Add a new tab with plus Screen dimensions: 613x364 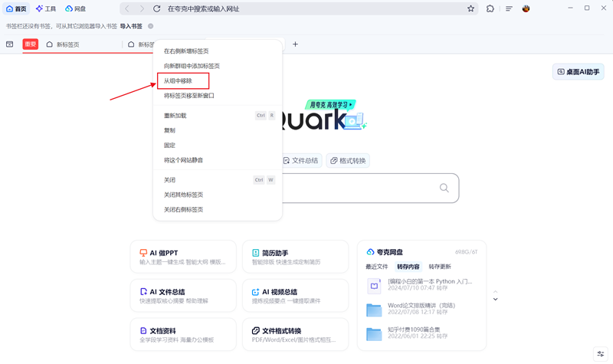point(295,44)
